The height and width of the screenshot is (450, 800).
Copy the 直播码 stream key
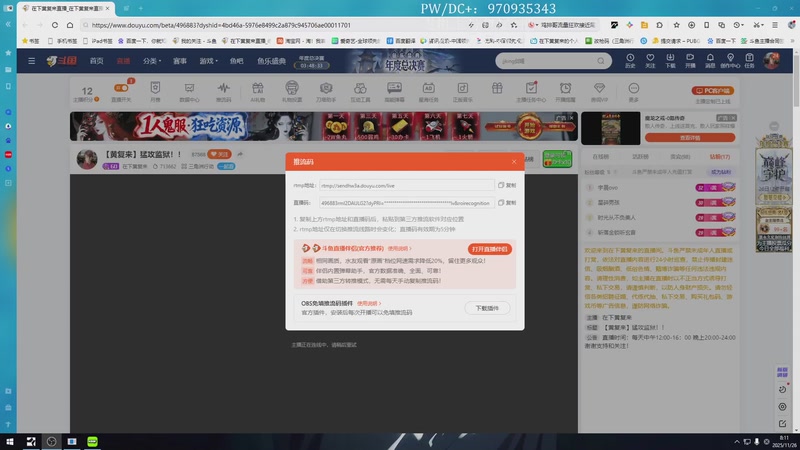tap(507, 203)
